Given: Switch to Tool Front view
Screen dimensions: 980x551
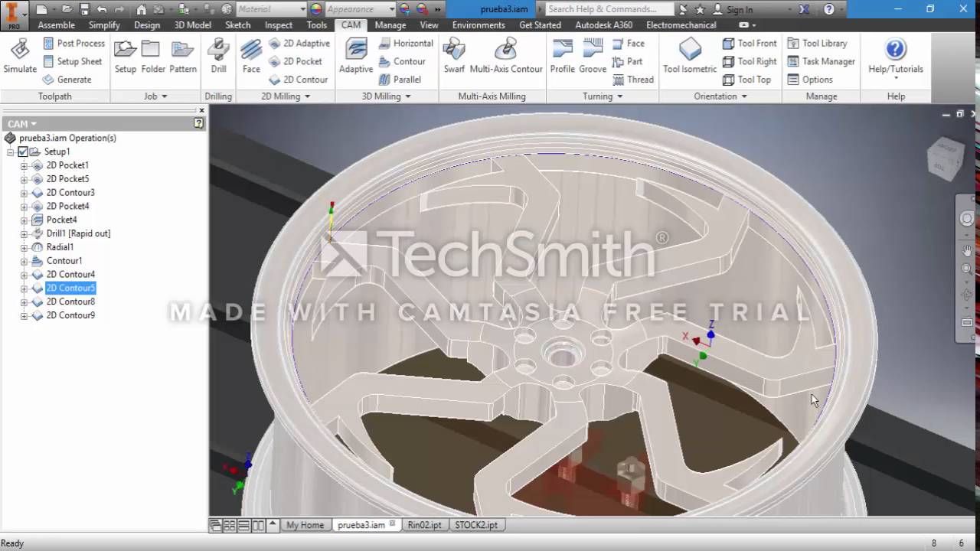Looking at the screenshot, I should pos(750,44).
